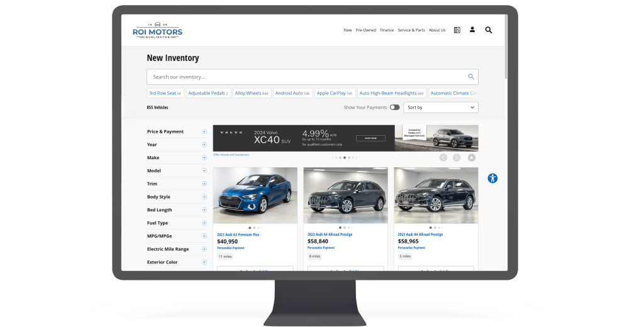Click magnifier icon inside inventory search box

(x=470, y=77)
